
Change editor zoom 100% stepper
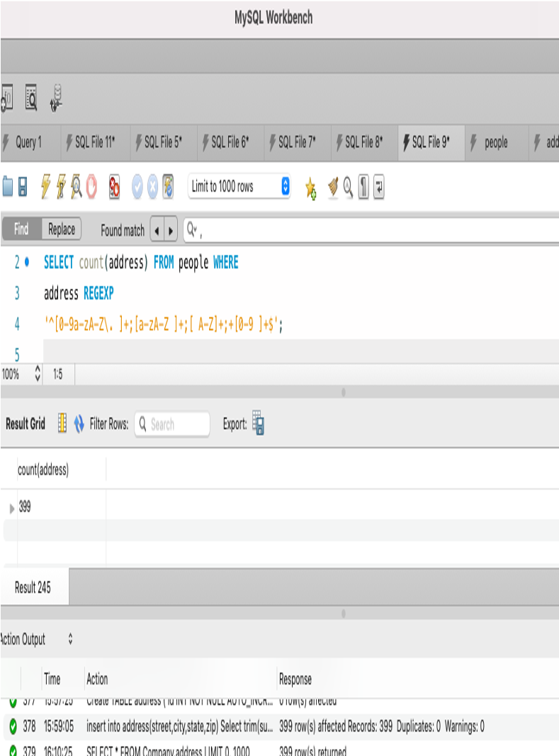(38, 374)
